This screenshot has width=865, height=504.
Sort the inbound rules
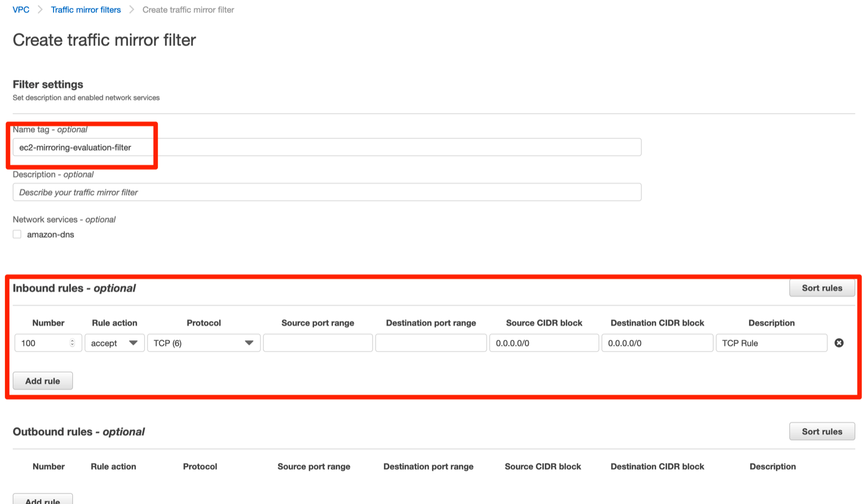pos(822,288)
